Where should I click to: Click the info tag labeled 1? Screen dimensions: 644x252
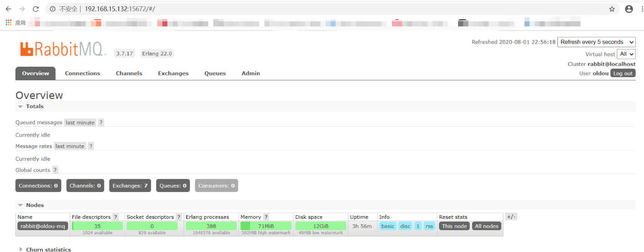[418, 226]
